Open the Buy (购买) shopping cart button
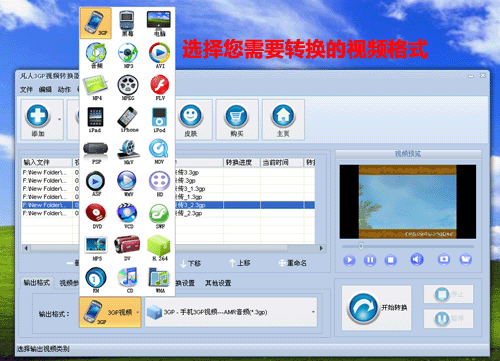 (x=237, y=120)
